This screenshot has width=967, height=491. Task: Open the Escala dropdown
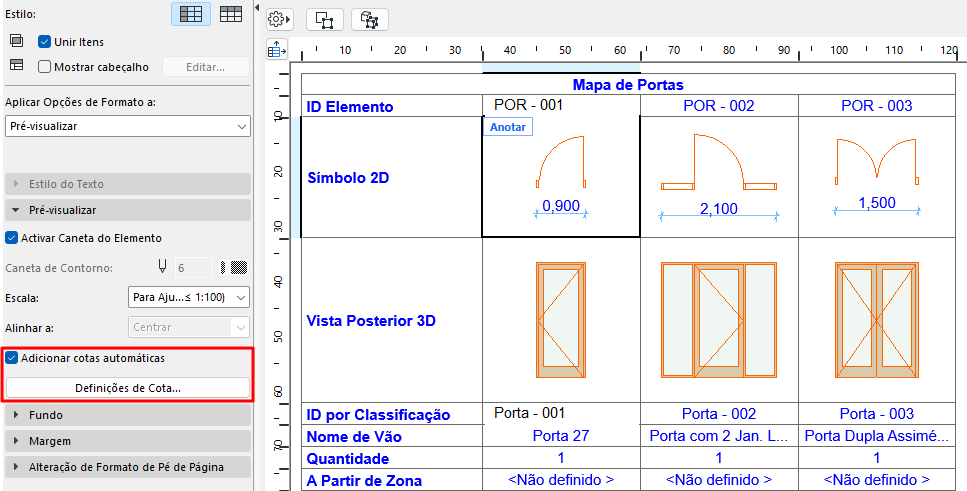[x=188, y=297]
